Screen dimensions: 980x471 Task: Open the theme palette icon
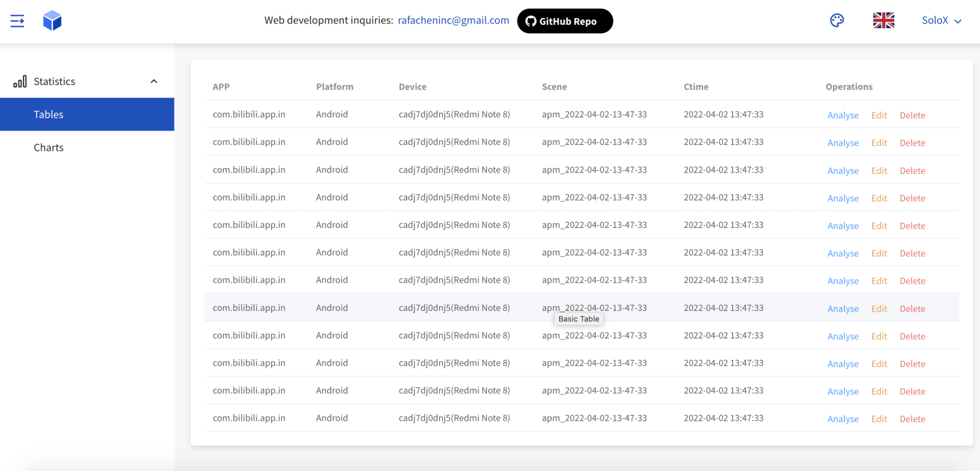tap(837, 20)
